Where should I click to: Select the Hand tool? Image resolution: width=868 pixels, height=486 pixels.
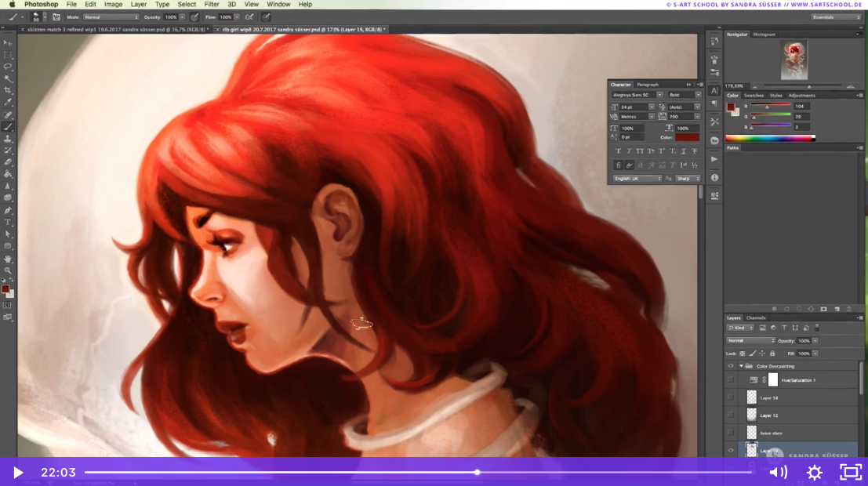tap(8, 259)
